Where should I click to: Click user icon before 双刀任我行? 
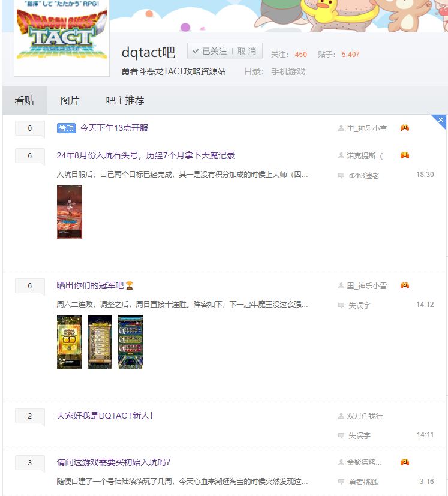341,416
